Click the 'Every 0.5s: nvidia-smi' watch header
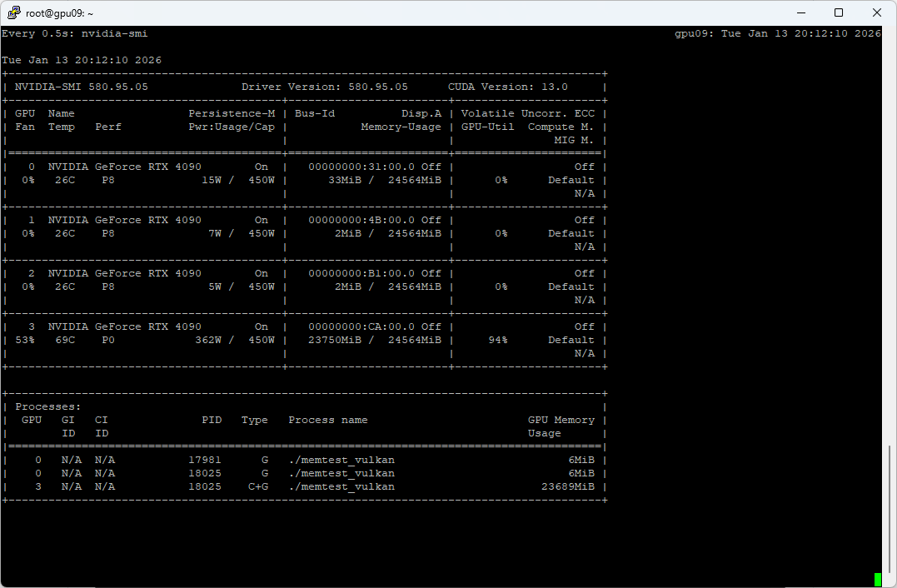 click(x=75, y=33)
